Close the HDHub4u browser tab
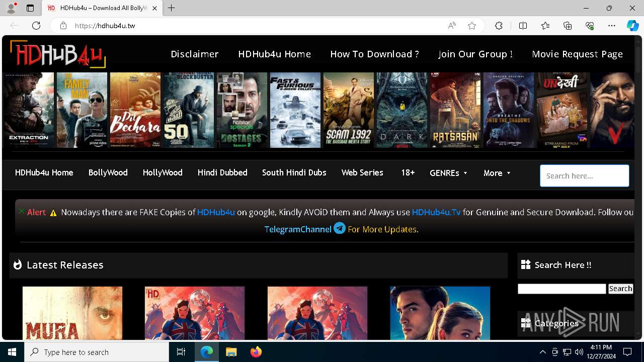The width and height of the screenshot is (644, 362). [154, 8]
